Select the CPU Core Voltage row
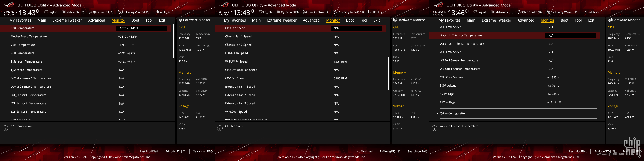 pos(515,77)
